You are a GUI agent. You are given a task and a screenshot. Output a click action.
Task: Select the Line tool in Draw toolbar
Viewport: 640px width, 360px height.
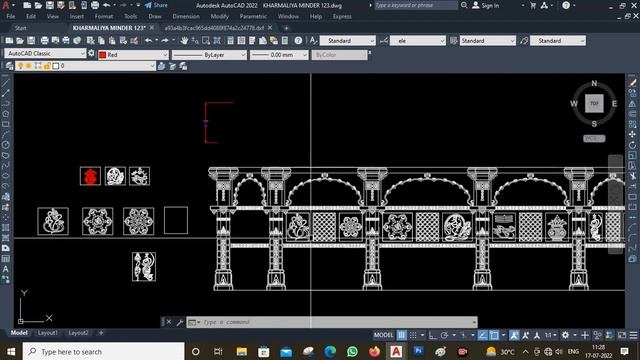click(x=5, y=82)
